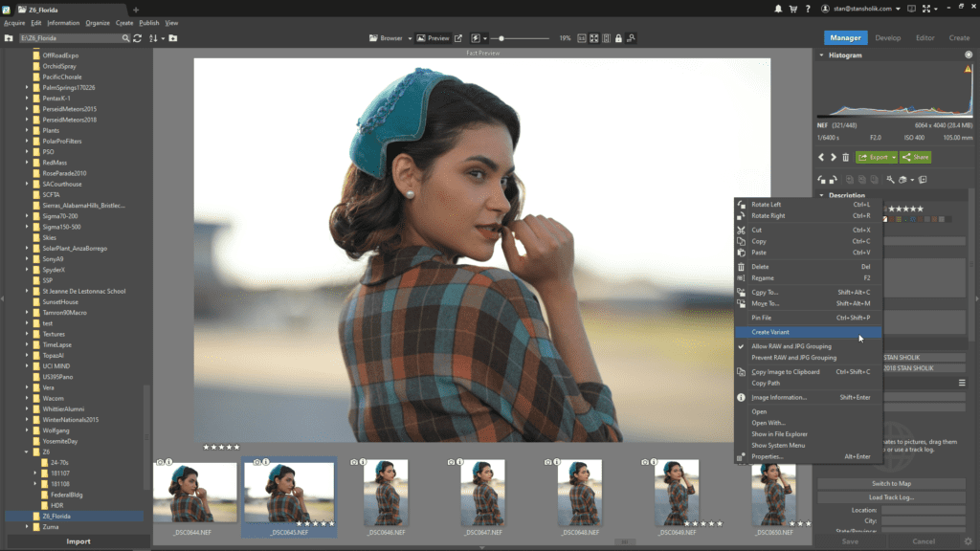The width and height of the screenshot is (980, 551).
Task: Click the green Share button
Action: tap(915, 158)
